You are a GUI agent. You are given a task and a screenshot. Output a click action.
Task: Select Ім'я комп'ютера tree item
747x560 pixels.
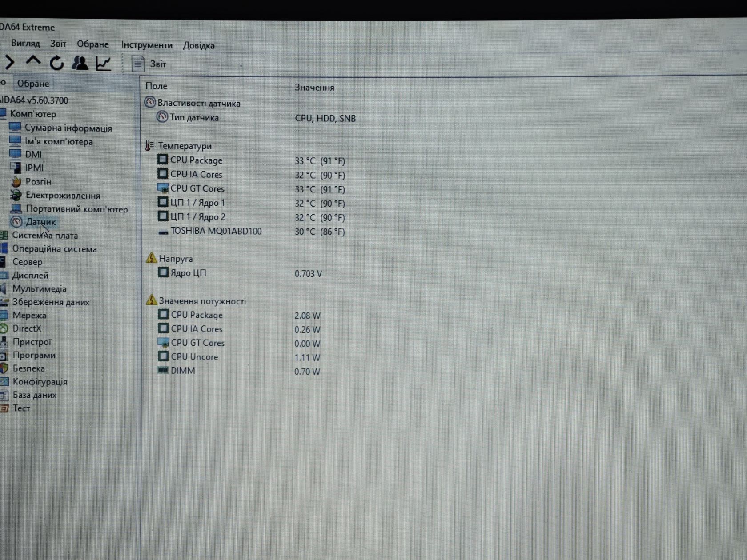(51, 141)
